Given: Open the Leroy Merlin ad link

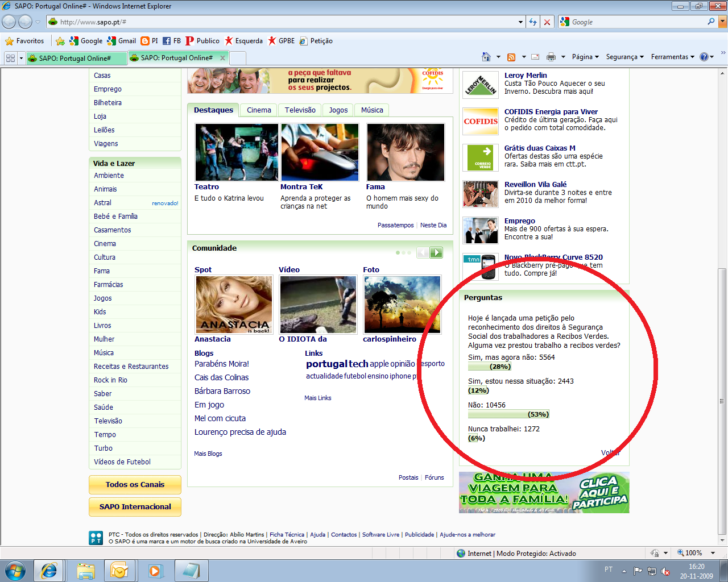Looking at the screenshot, I should 526,75.
